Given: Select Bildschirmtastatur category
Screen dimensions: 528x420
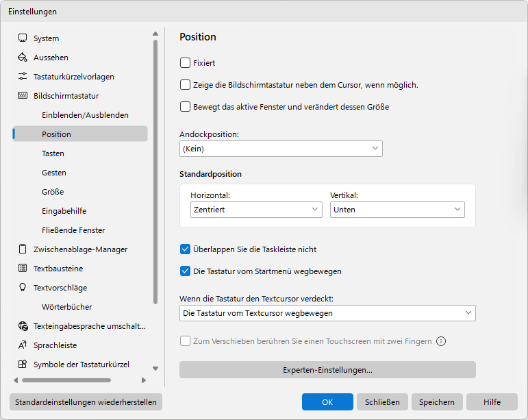Looking at the screenshot, I should point(80,96).
